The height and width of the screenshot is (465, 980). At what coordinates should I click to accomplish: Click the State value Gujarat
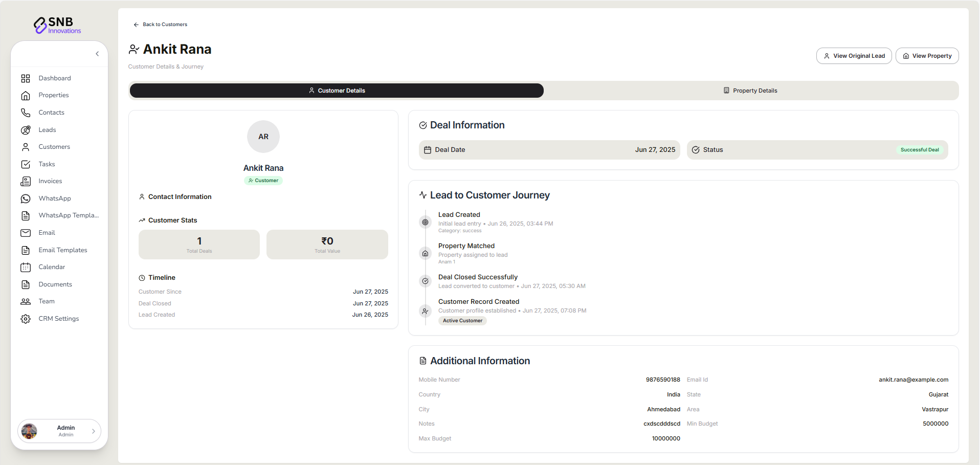tap(939, 394)
